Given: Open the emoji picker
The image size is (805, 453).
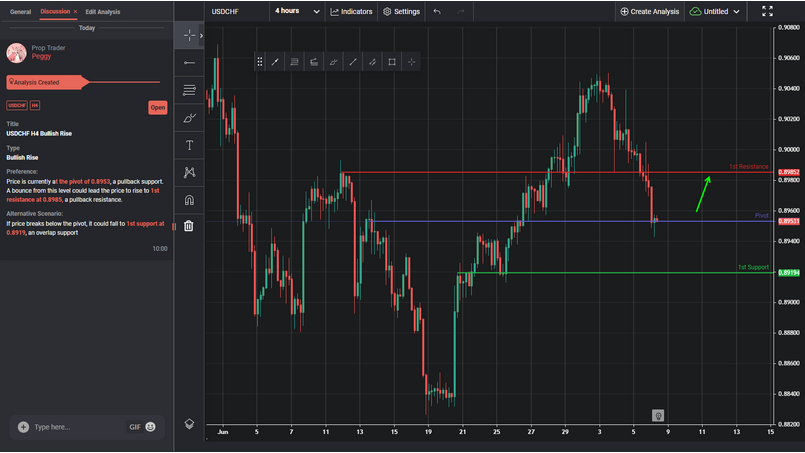Looking at the screenshot, I should click(x=150, y=427).
